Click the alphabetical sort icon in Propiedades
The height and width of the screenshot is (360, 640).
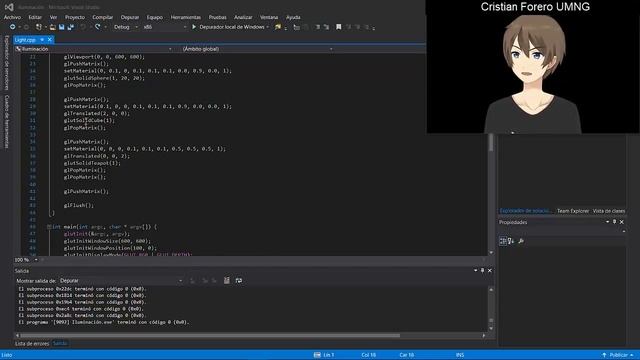click(511, 241)
